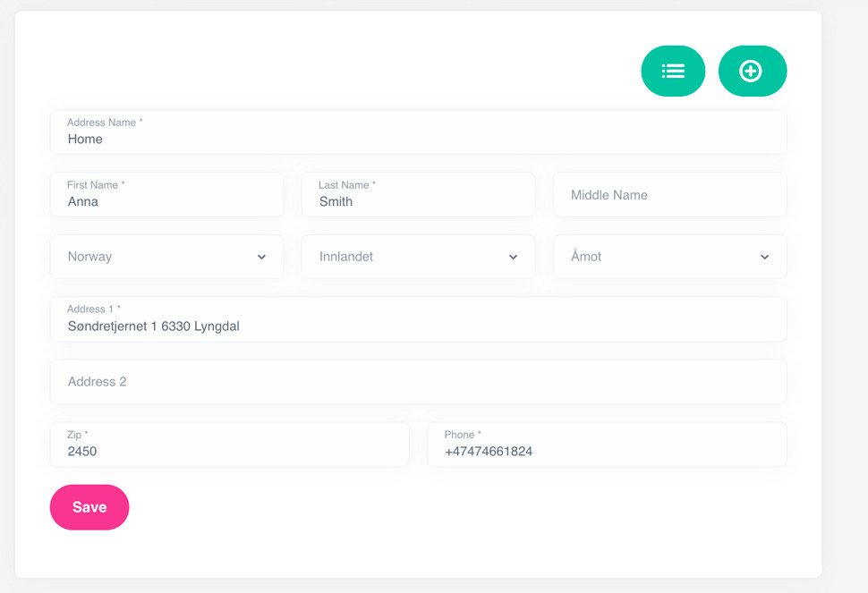Click the pink Save button
This screenshot has width=868, height=593.
tap(89, 507)
